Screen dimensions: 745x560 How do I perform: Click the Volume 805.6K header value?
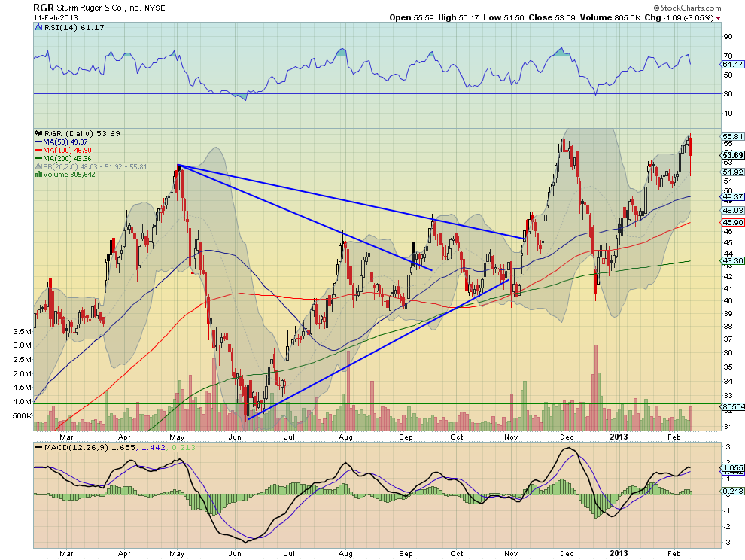click(610, 17)
